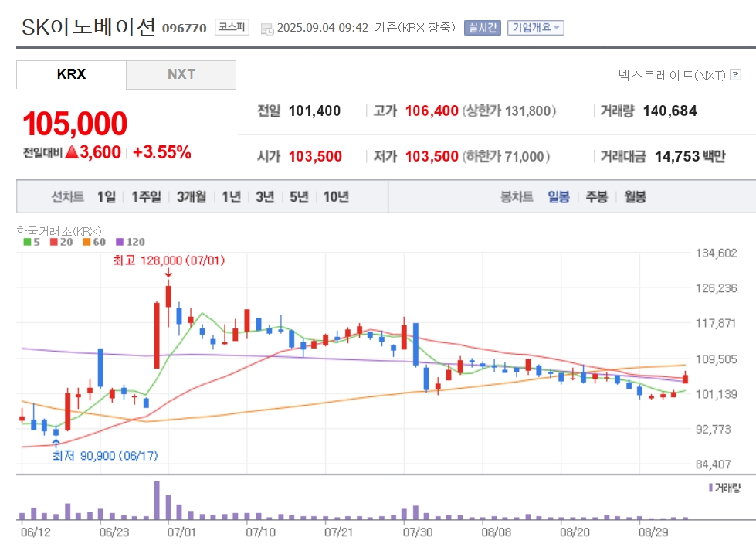
Task: Click the SK이노베이션 stock title
Action: pyautogui.click(x=88, y=27)
